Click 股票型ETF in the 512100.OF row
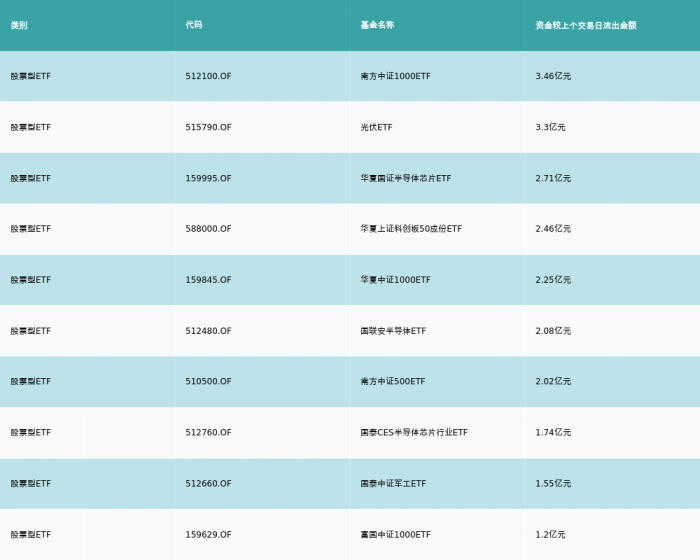The image size is (700, 560). [x=31, y=76]
